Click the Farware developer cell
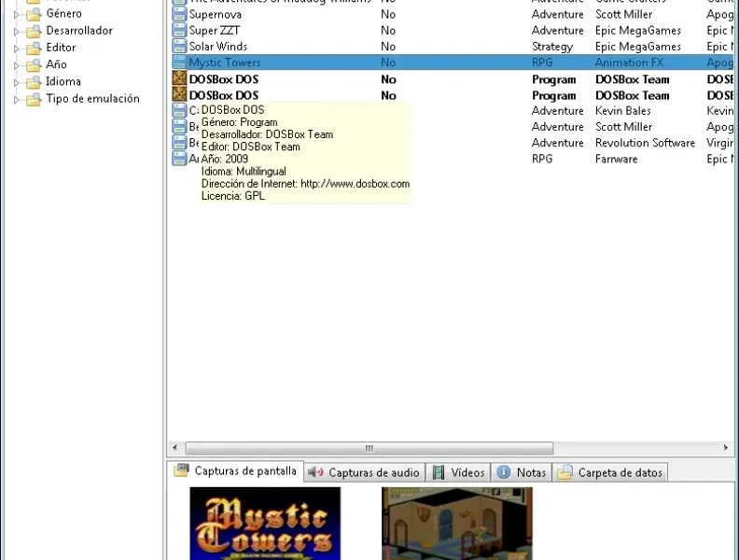The width and height of the screenshot is (739, 560). [617, 159]
